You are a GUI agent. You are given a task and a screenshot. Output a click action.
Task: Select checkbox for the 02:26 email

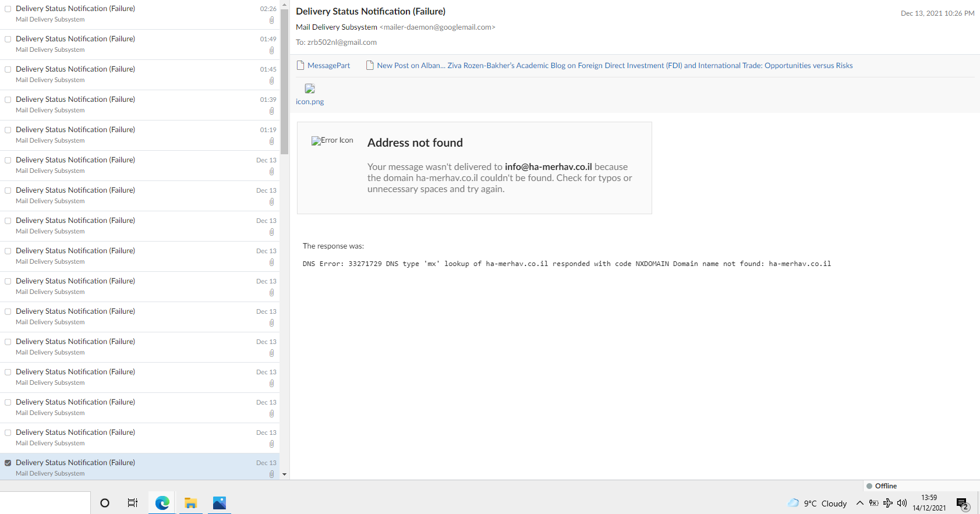point(8,9)
